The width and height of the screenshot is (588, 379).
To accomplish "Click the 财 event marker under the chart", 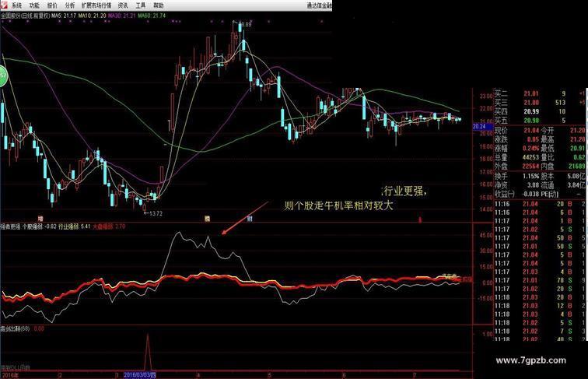I will click(249, 219).
